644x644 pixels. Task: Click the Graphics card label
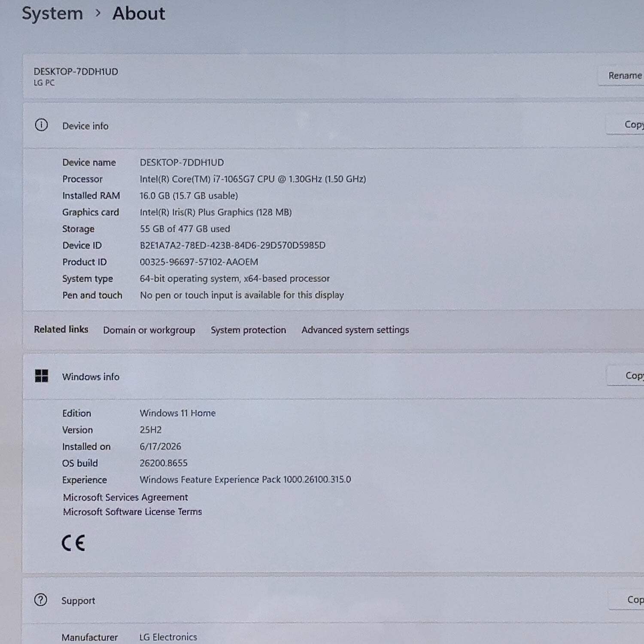click(91, 212)
